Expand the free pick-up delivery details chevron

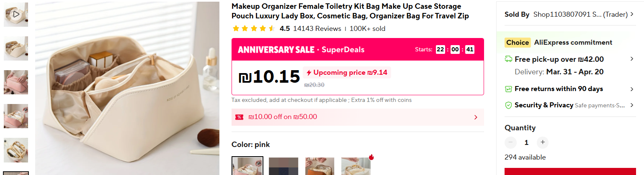(x=632, y=59)
